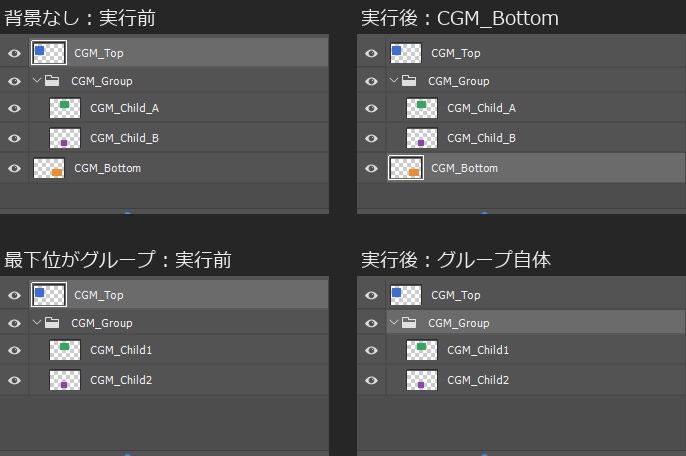Click CGM_Top thumbnail in 最下位がグループ:実行前 panel
The height and width of the screenshot is (456, 686).
49,295
